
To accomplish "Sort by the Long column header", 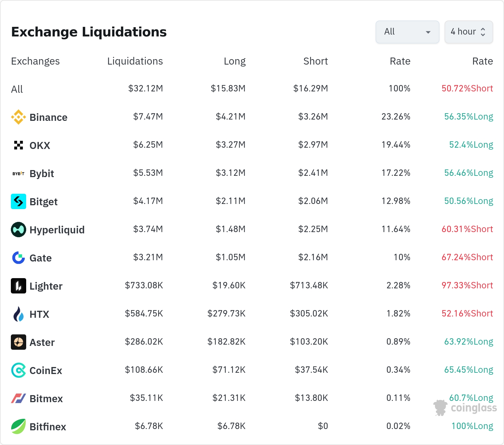I will 234,61.
